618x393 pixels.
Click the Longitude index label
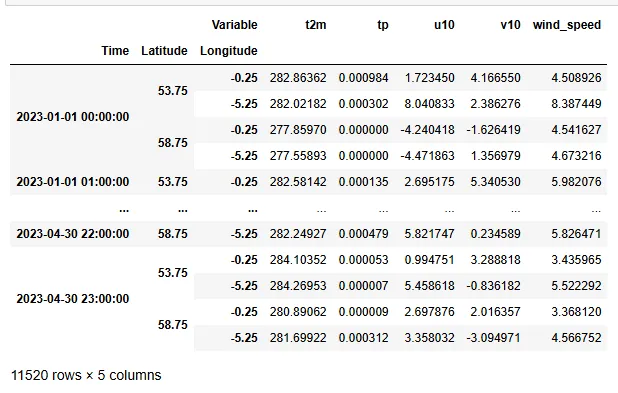[x=229, y=51]
